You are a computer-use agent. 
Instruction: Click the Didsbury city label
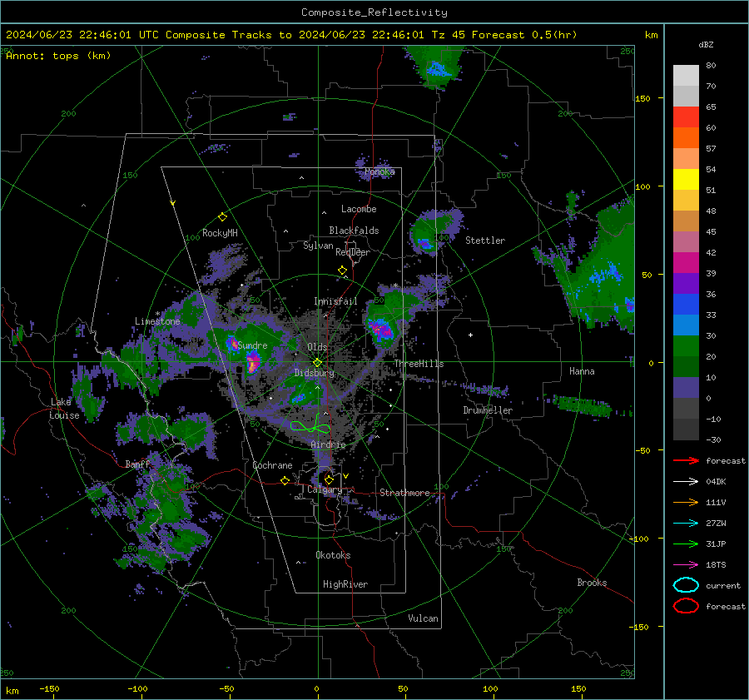[314, 373]
